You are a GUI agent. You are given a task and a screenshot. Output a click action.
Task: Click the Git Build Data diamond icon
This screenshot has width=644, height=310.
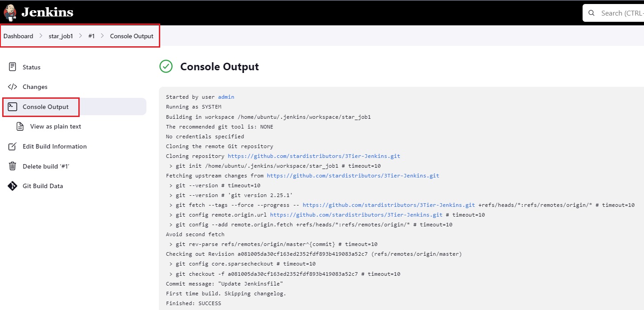click(12, 186)
